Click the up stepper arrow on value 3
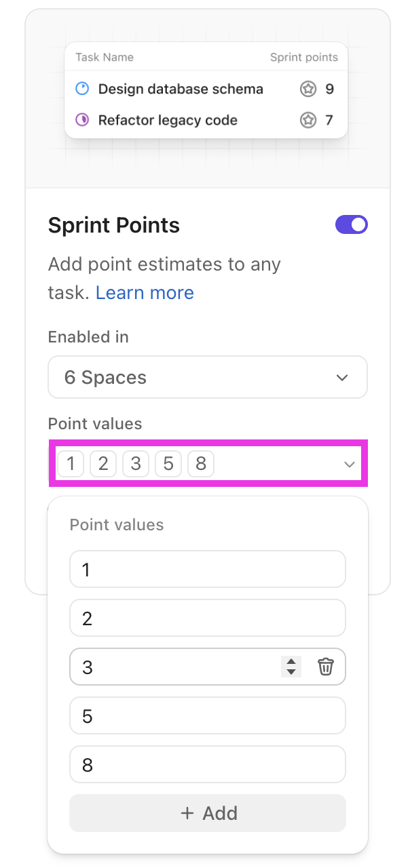Screen dimensions: 410x868 [x=291, y=663]
